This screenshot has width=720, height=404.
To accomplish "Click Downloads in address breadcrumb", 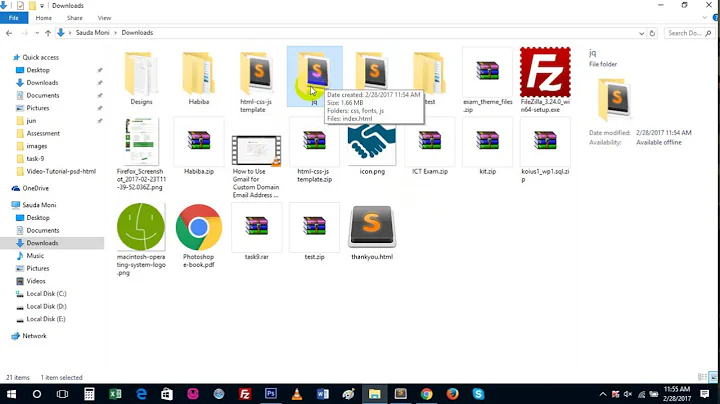I will pyautogui.click(x=137, y=33).
